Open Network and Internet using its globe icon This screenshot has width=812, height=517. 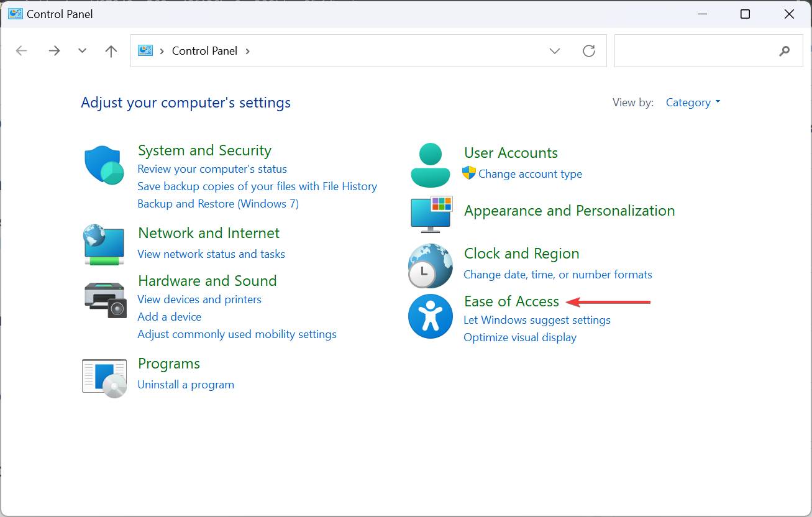click(x=104, y=245)
